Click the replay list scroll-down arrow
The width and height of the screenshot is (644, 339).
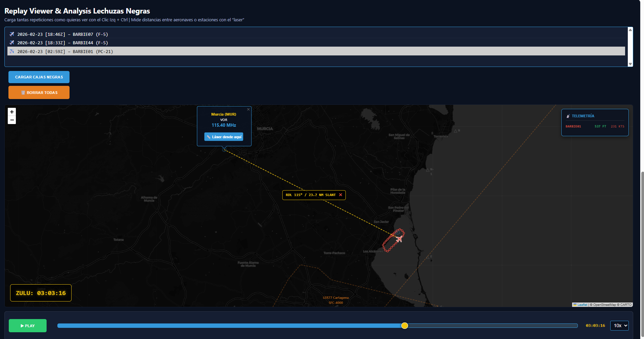click(630, 64)
